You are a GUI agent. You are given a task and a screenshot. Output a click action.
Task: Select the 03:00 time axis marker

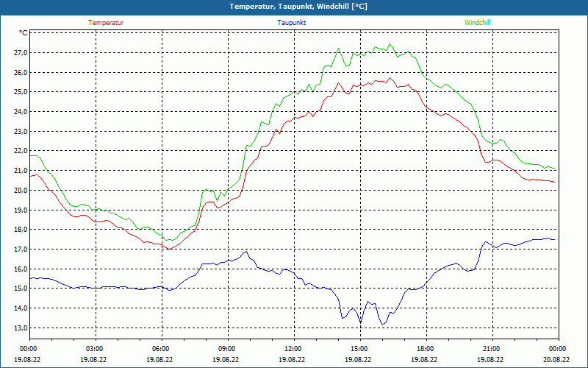pyautogui.click(x=95, y=349)
